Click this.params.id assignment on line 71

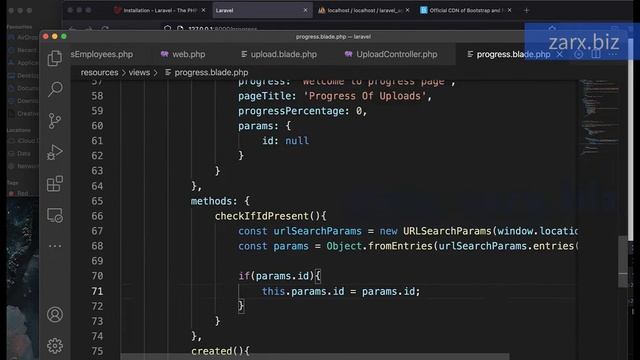click(x=340, y=291)
